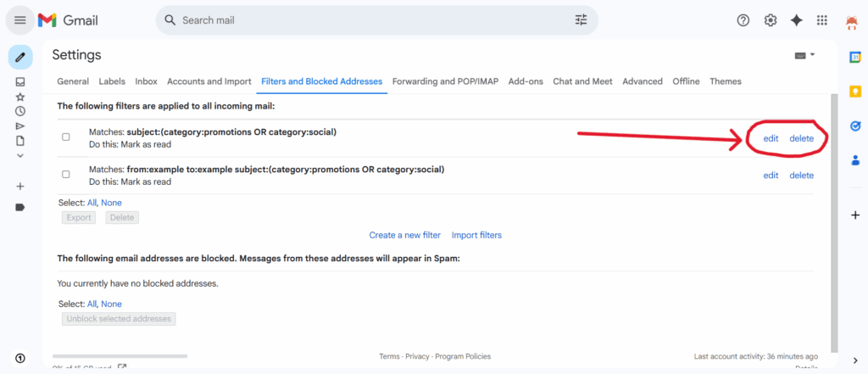Viewport: 868px width, 374px height.
Task: Open Google Keep side panel icon
Action: (855, 92)
